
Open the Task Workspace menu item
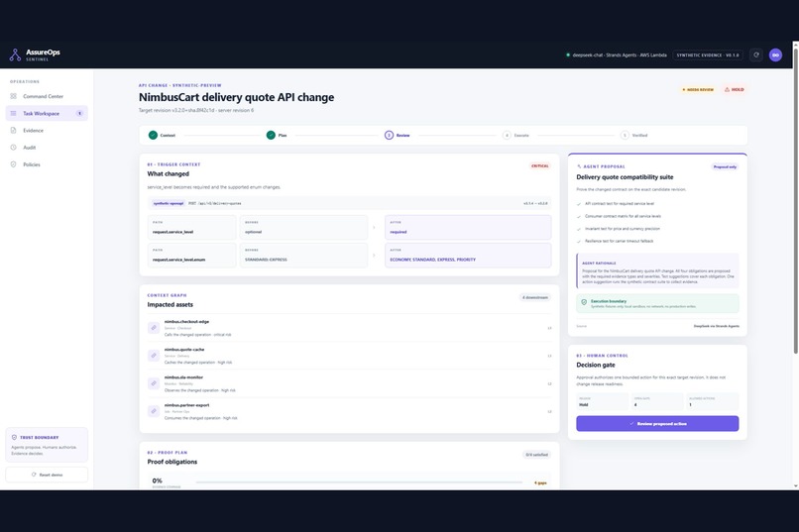[47, 113]
